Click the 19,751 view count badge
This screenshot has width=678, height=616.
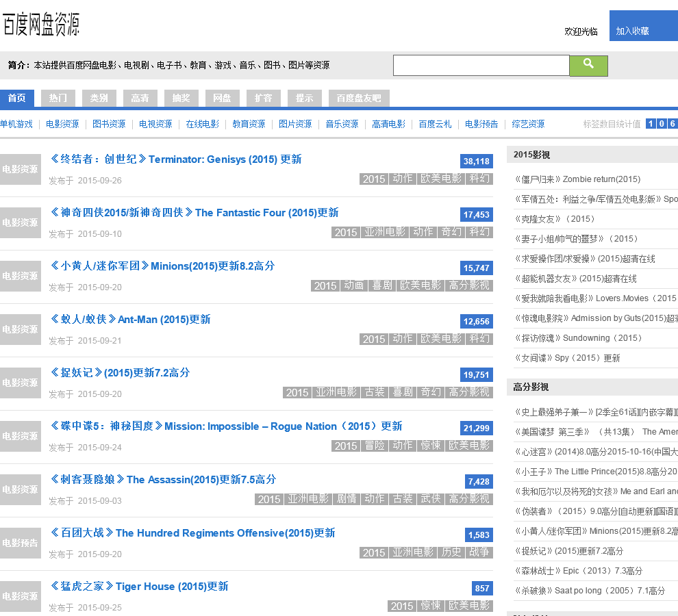click(x=477, y=375)
